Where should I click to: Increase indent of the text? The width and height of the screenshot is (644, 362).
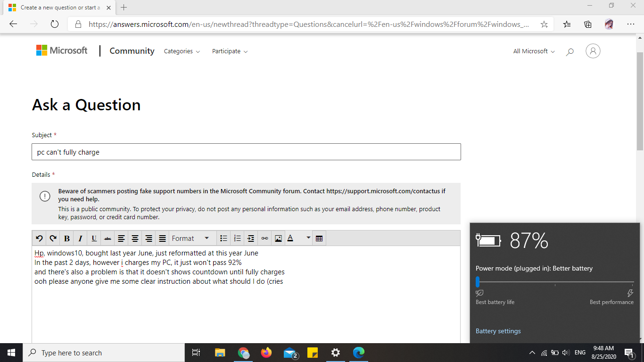pos(251,239)
